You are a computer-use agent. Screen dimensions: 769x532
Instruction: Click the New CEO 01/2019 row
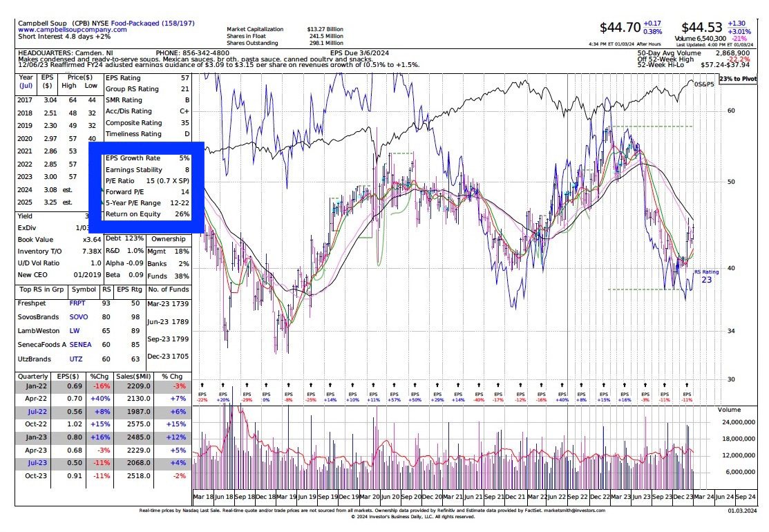(59, 275)
